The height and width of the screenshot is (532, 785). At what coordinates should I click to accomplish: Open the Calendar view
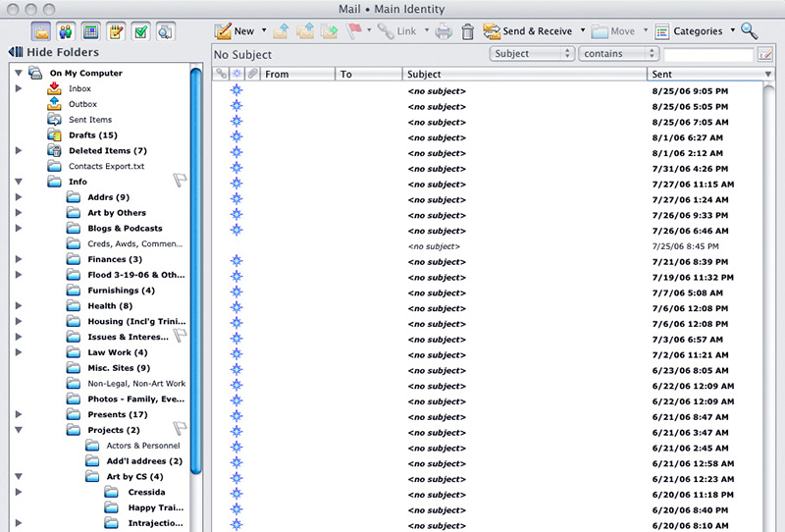tap(90, 31)
